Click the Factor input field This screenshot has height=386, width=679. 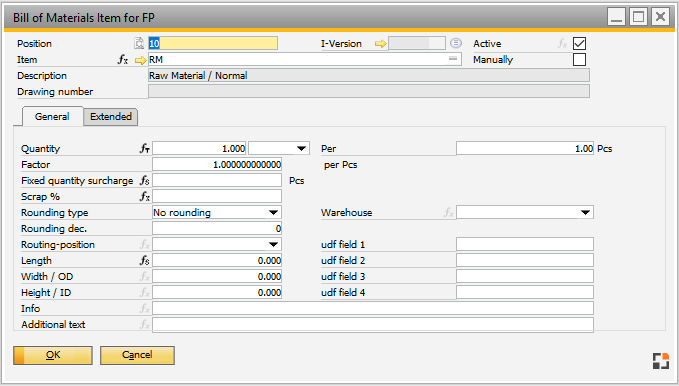click(217, 165)
